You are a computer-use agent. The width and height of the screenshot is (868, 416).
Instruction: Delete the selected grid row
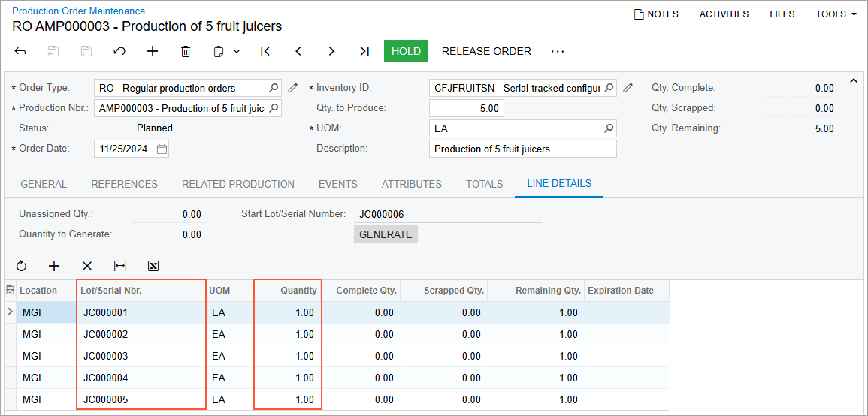coord(87,266)
